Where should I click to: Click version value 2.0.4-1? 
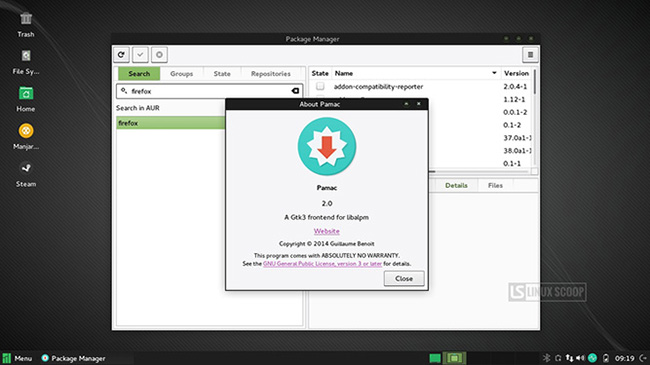tap(515, 86)
